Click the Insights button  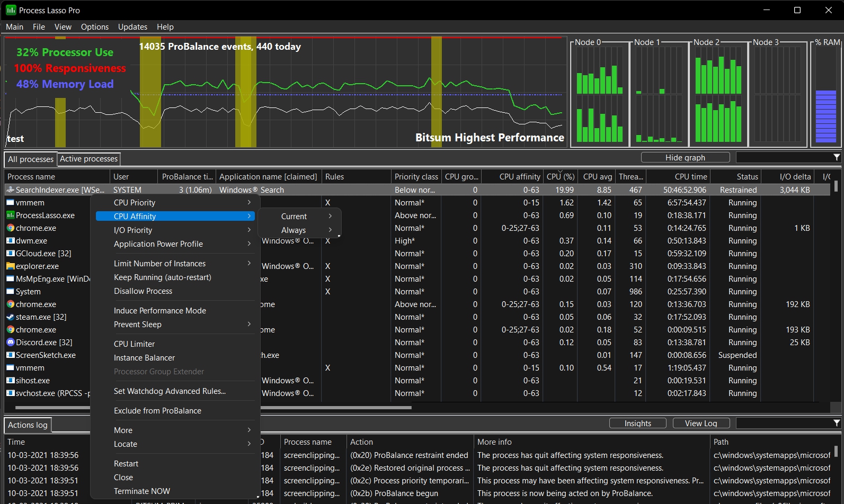(x=637, y=423)
